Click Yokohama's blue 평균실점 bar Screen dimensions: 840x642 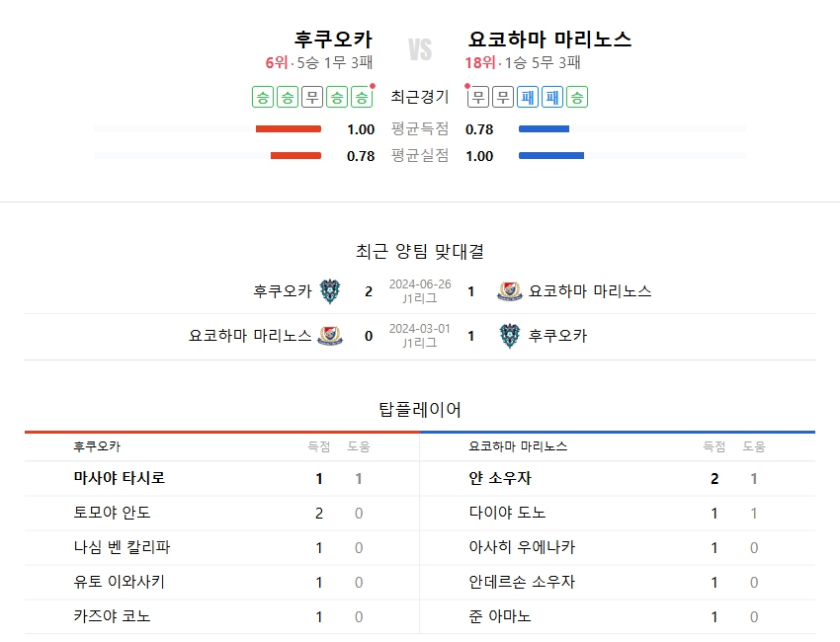[x=550, y=156]
